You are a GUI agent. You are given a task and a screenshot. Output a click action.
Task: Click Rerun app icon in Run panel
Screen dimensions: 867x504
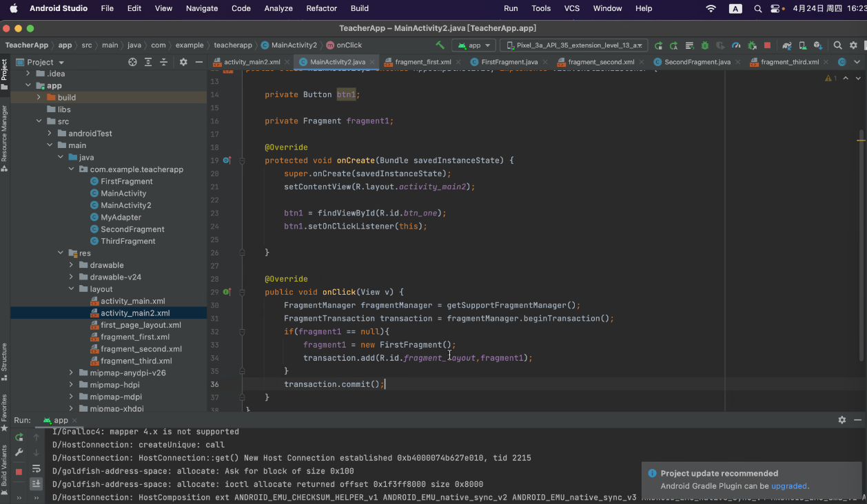pyautogui.click(x=19, y=438)
